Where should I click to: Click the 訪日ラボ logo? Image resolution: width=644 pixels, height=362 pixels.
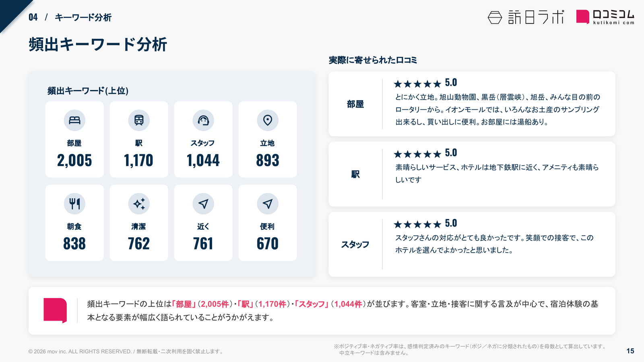click(526, 17)
